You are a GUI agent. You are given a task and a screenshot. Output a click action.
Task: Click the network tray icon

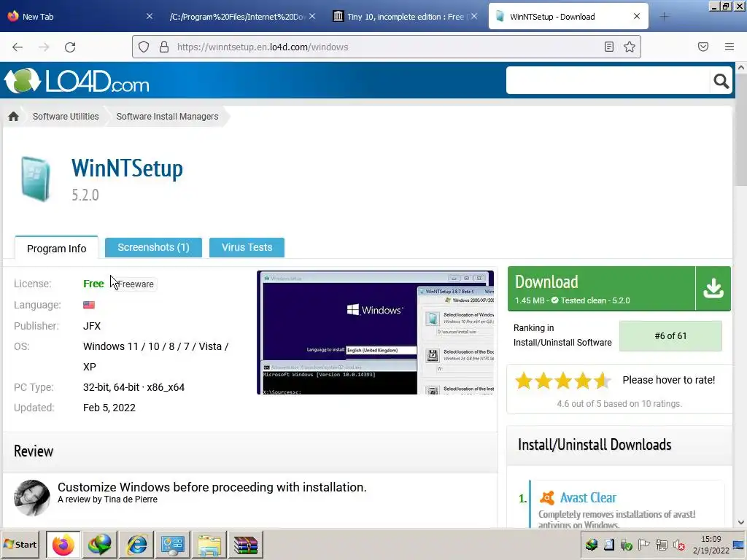pos(661,545)
